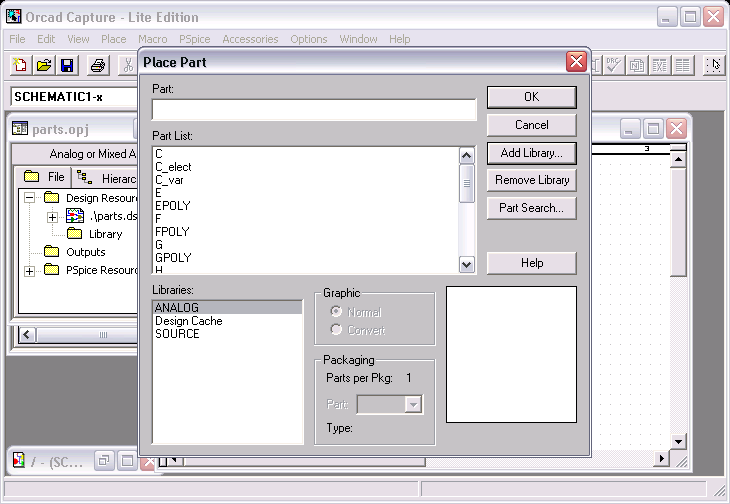Viewport: 730px width, 504px height.
Task: Click the parts.dsn design file icon
Action: [x=75, y=216]
